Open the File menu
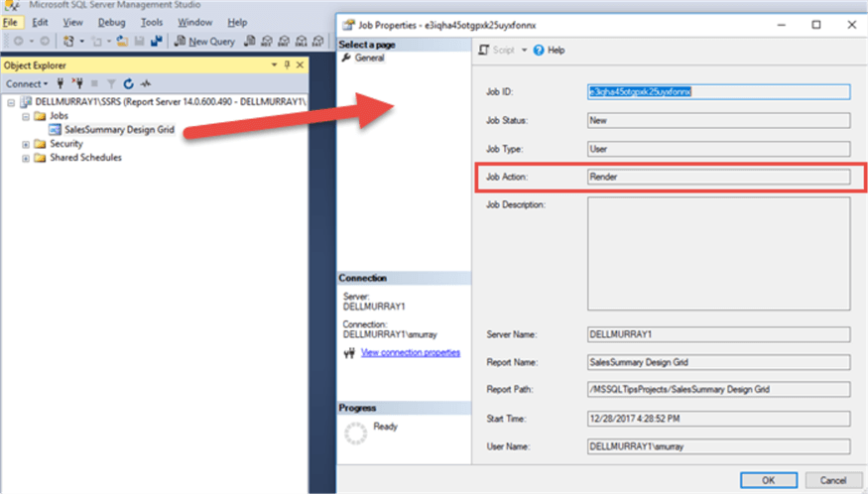Image resolution: width=868 pixels, height=494 pixels. (x=10, y=22)
